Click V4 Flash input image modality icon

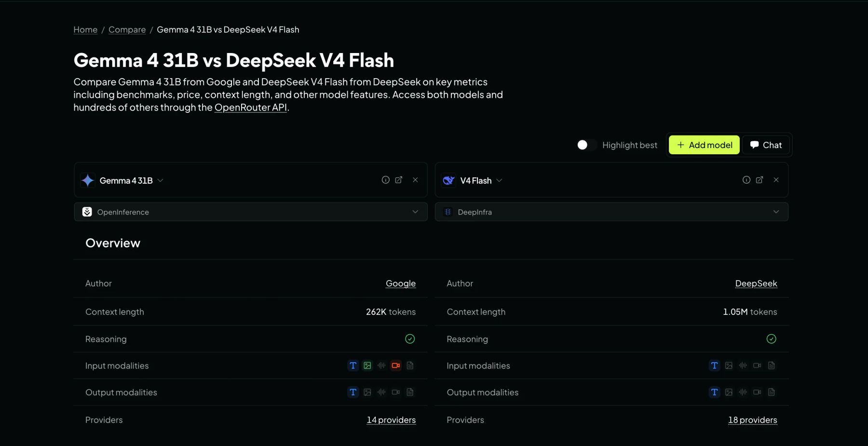pos(729,365)
